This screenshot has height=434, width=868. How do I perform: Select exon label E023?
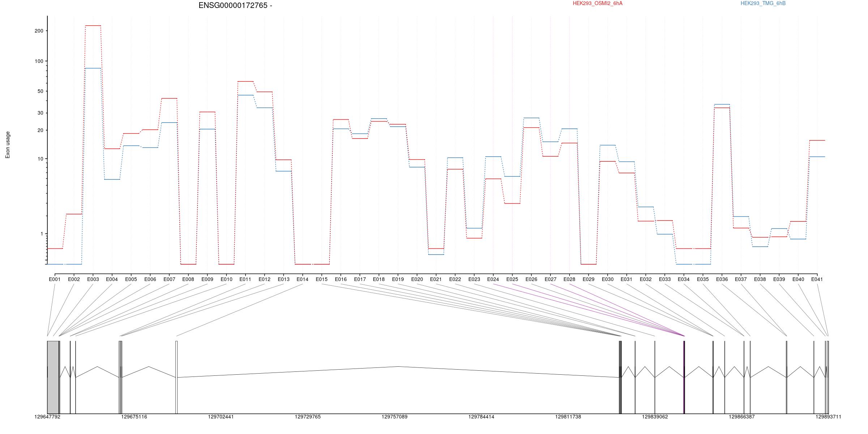[474, 279]
